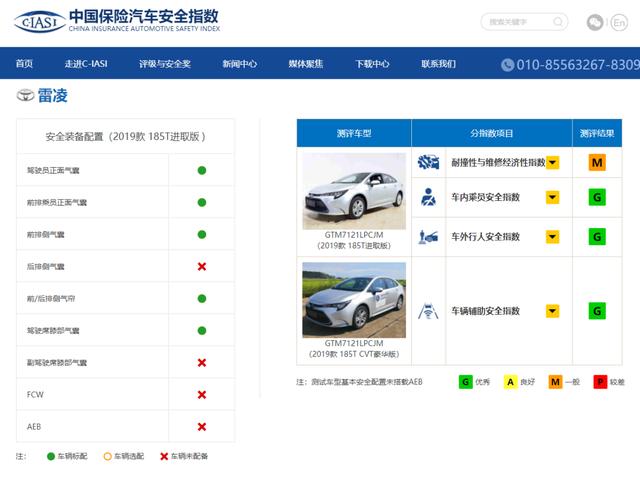
Task: Click the orange 车辆选配 legend circle
Action: pyautogui.click(x=107, y=456)
